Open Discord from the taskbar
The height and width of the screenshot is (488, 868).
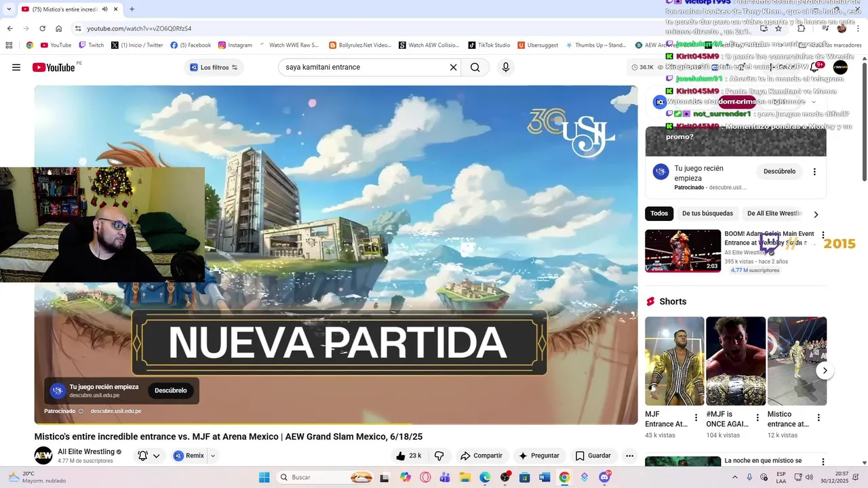[604, 477]
